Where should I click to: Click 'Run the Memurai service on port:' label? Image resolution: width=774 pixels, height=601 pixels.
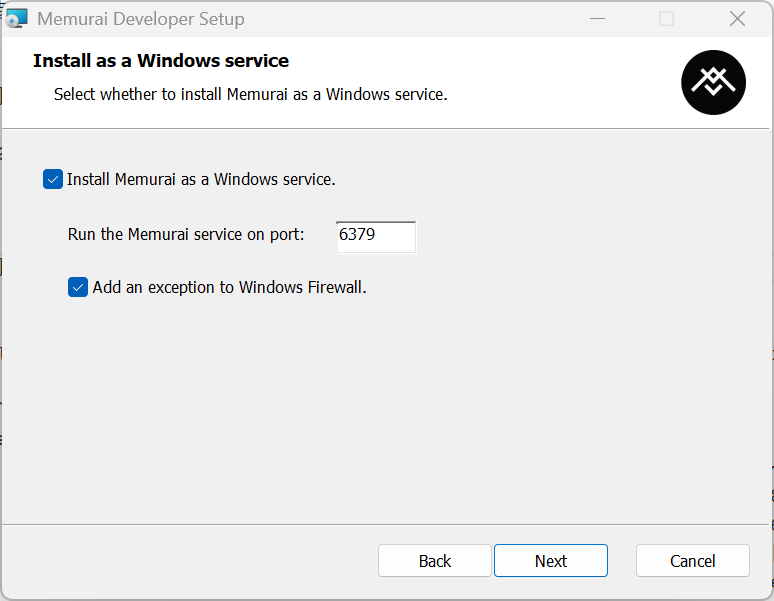coord(186,234)
